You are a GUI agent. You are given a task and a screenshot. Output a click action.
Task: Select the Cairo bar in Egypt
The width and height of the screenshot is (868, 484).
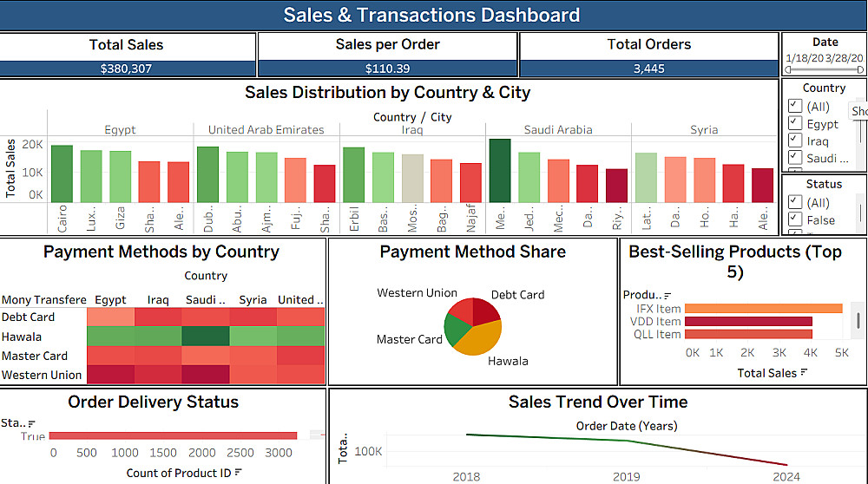pos(62,173)
